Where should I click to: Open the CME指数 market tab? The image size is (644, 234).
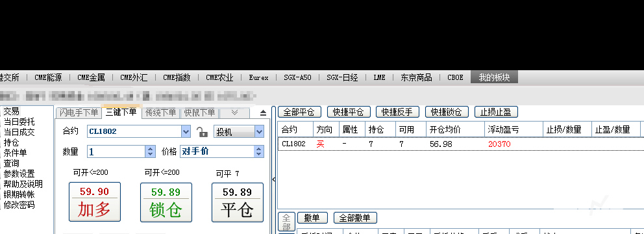tap(177, 77)
